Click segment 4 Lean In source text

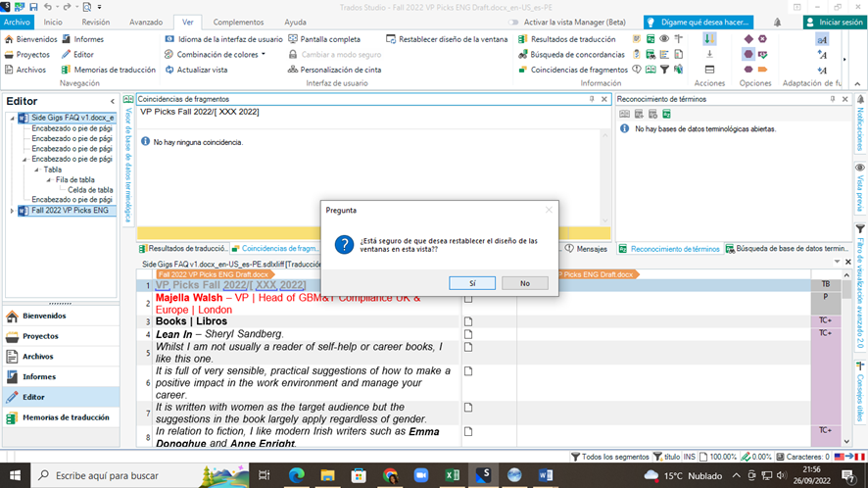click(219, 334)
